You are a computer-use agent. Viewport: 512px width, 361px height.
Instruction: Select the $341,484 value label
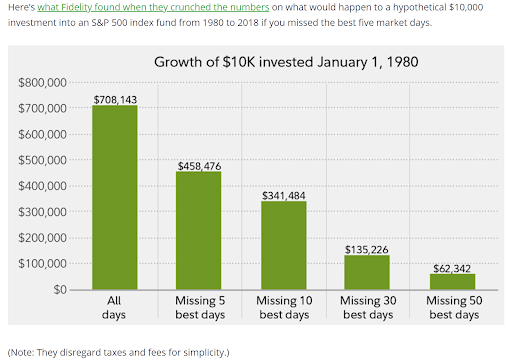[x=284, y=196]
